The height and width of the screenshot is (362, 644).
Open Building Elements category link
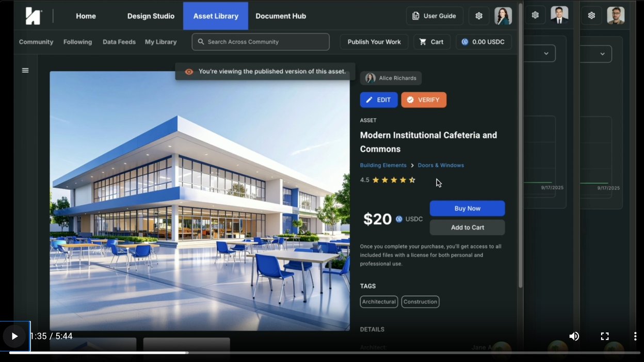click(x=383, y=166)
